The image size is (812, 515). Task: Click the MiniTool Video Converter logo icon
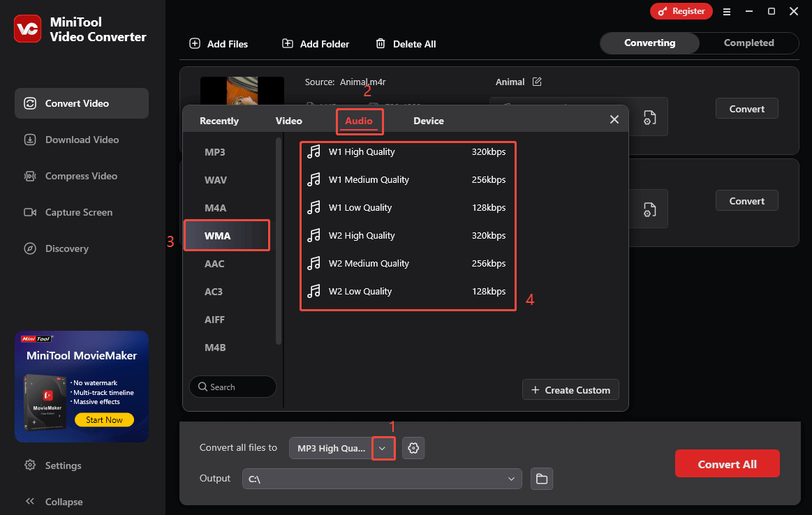coord(27,29)
